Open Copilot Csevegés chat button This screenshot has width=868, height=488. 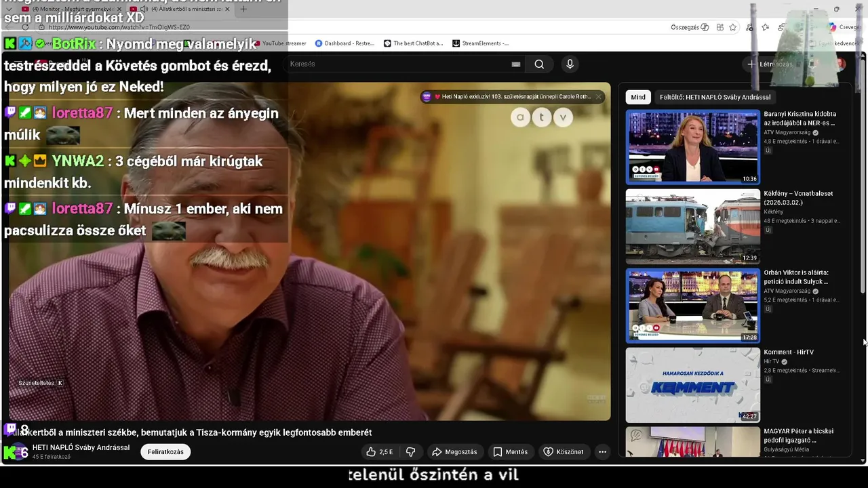(844, 27)
